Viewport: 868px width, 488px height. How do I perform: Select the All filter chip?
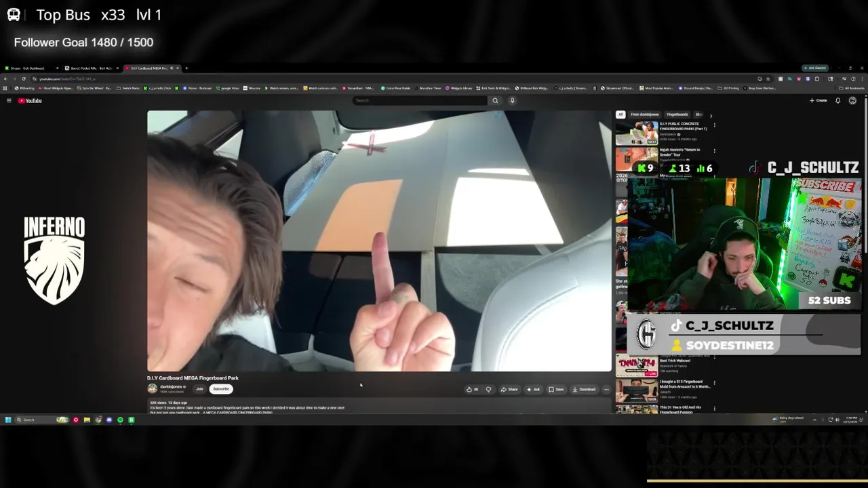tap(620, 115)
